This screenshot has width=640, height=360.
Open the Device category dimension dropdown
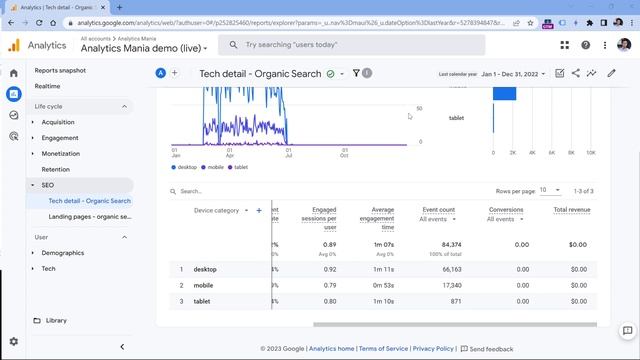pos(221,211)
